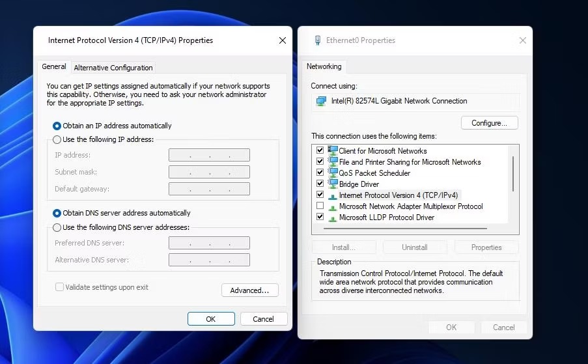Close the Ethernet0 Properties window
This screenshot has height=364, width=588.
(523, 40)
